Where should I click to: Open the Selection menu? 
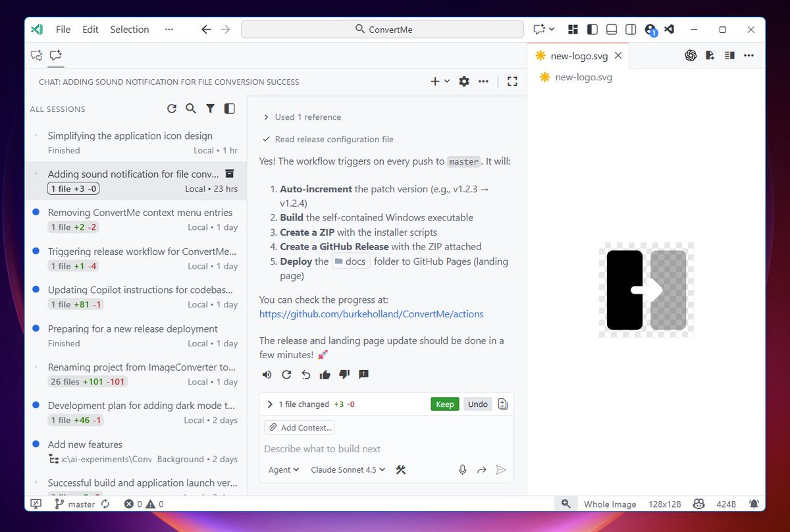pos(129,29)
